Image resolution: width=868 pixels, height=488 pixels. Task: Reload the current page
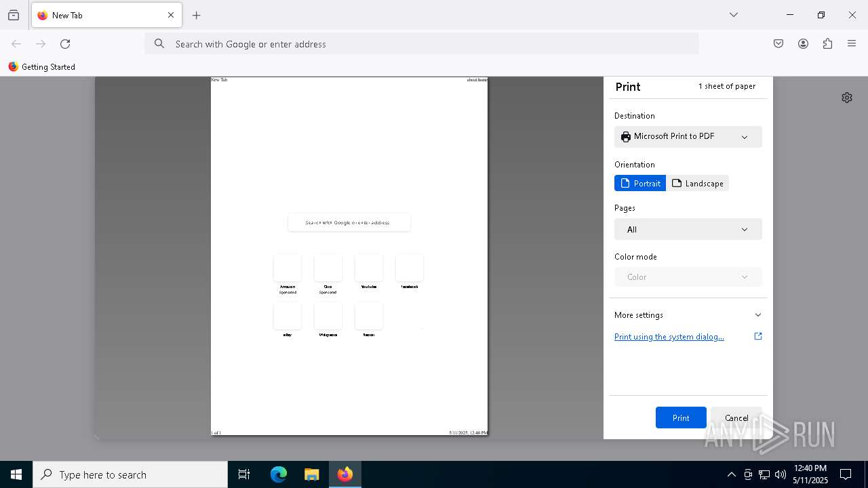coord(65,44)
